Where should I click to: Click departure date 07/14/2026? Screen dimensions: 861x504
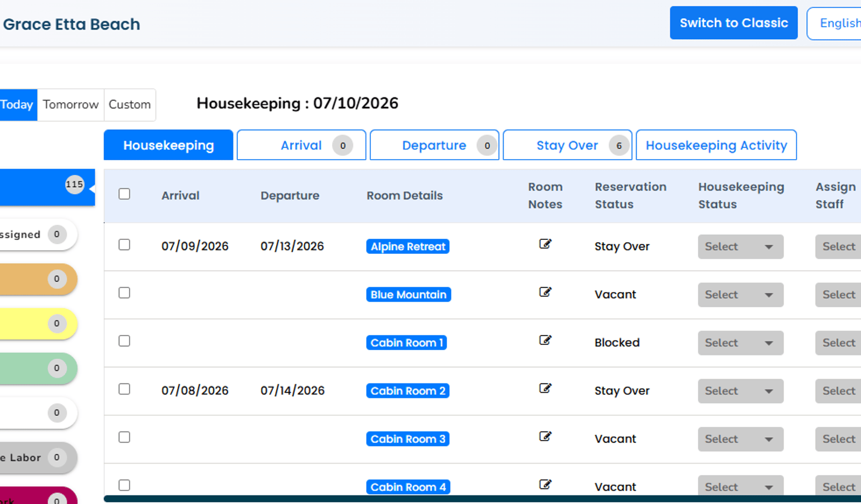click(293, 391)
